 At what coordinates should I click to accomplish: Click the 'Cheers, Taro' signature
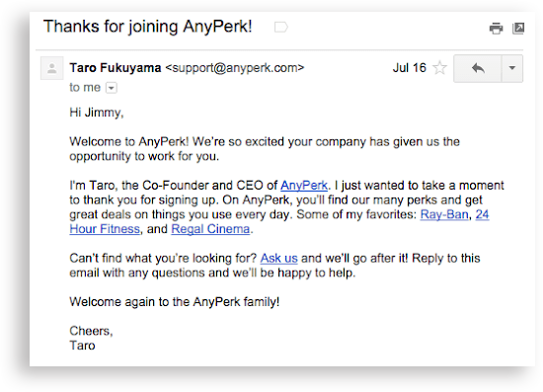pos(91,338)
